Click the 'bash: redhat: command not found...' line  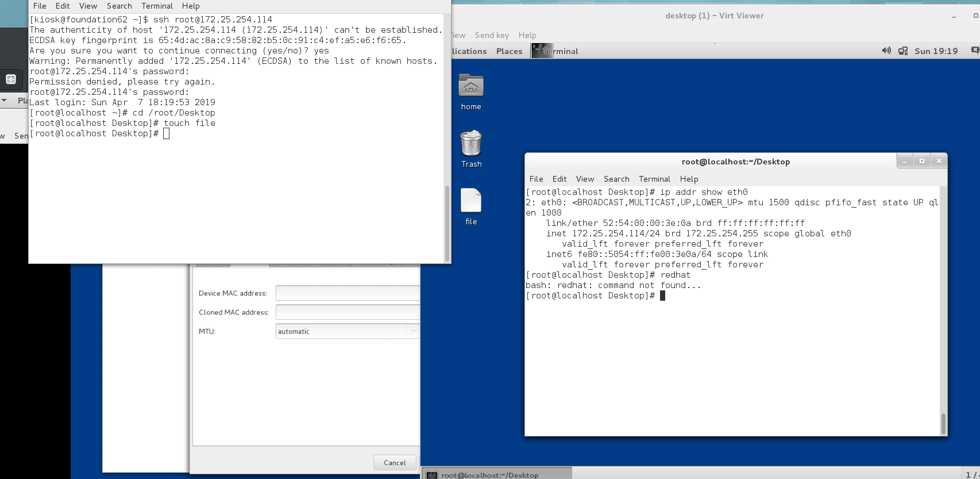coord(614,285)
